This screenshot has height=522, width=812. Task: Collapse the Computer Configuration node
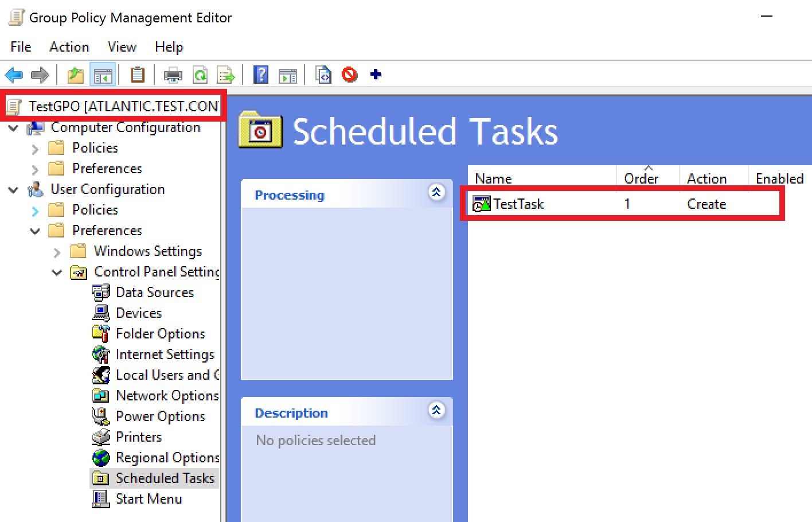(14, 128)
